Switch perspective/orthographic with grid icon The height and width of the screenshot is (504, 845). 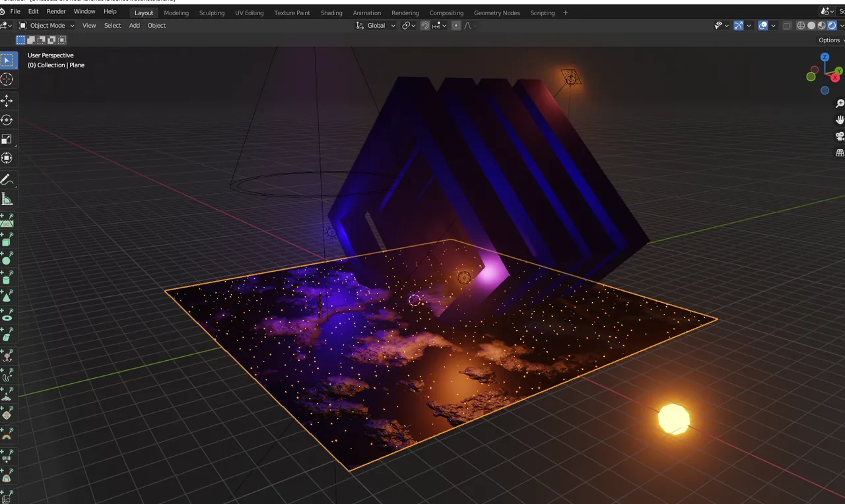(x=840, y=153)
